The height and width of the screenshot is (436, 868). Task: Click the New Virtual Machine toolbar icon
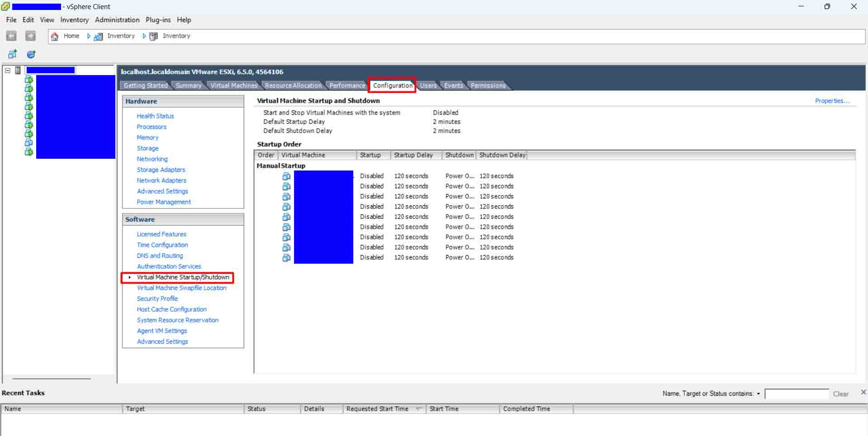point(13,54)
